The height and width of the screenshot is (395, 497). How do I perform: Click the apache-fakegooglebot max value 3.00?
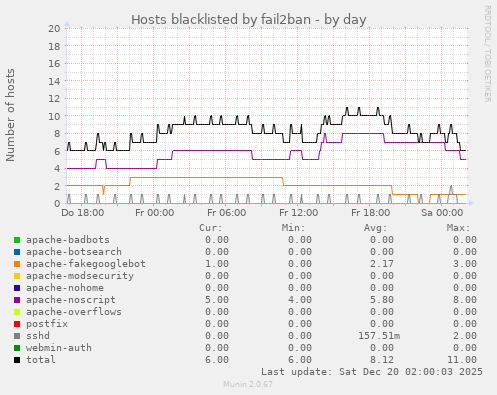coord(465,264)
